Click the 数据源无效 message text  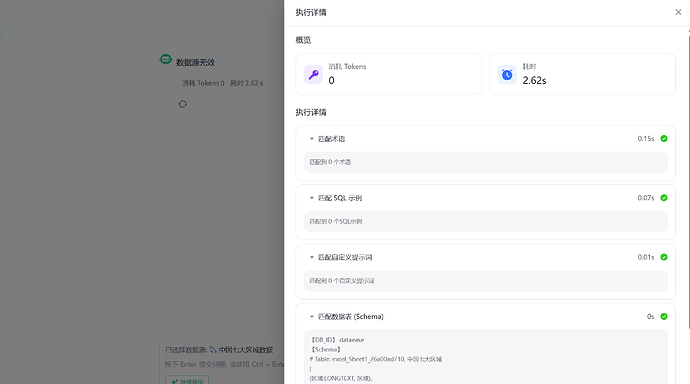pyautogui.click(x=195, y=62)
